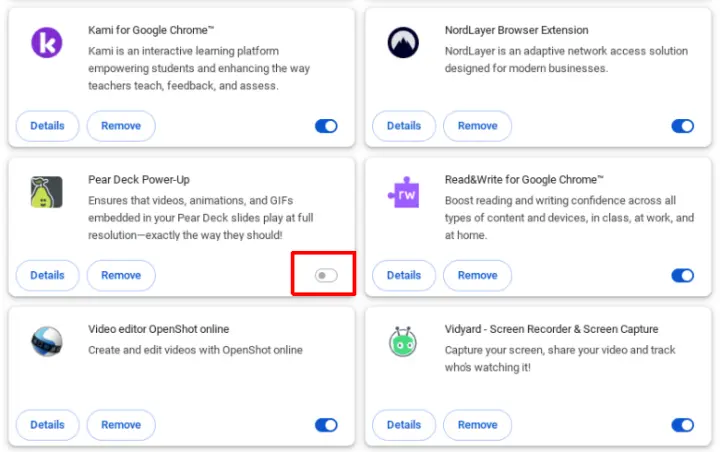
Task: Remove the Read&Write for Google Chrome extension
Action: click(x=477, y=275)
